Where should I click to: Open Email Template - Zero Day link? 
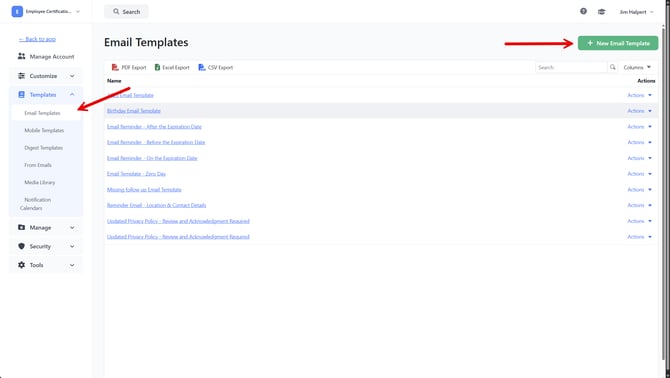[x=136, y=174]
